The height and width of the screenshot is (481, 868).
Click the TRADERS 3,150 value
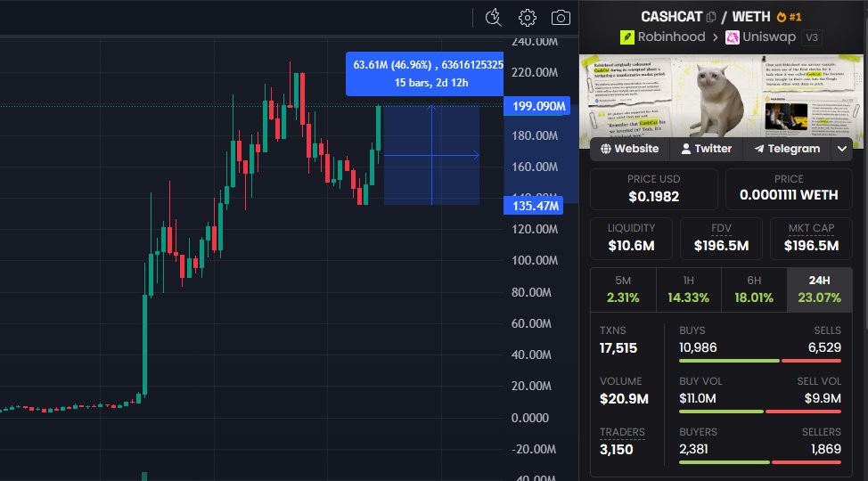[616, 450]
